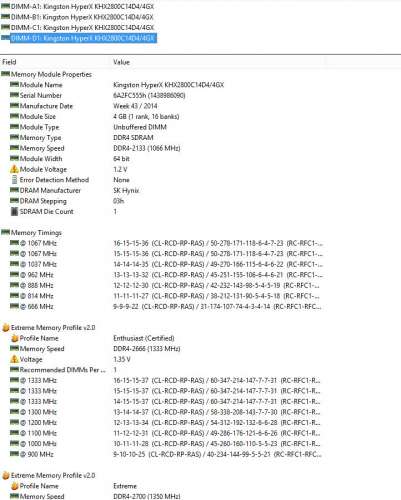Click the Memory Module Properties group icon
Screen dimensions: 401x500
pyautogui.click(x=5, y=74)
